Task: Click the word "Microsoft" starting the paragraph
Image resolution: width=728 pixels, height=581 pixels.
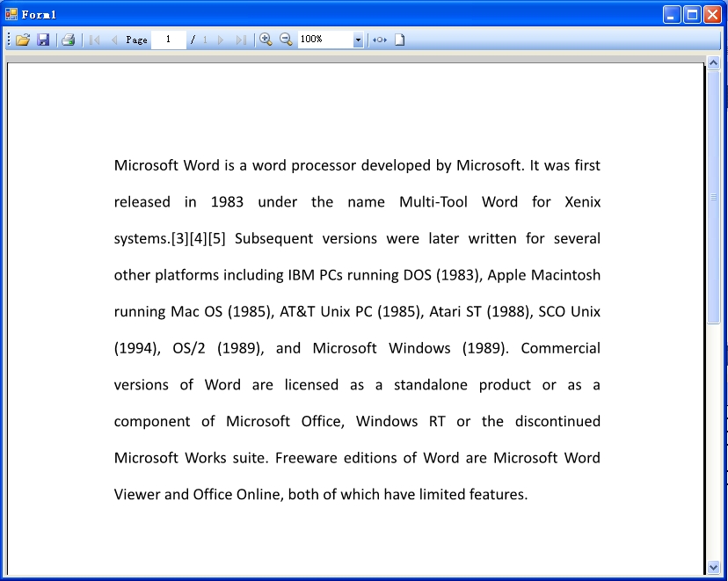Action: pos(146,165)
